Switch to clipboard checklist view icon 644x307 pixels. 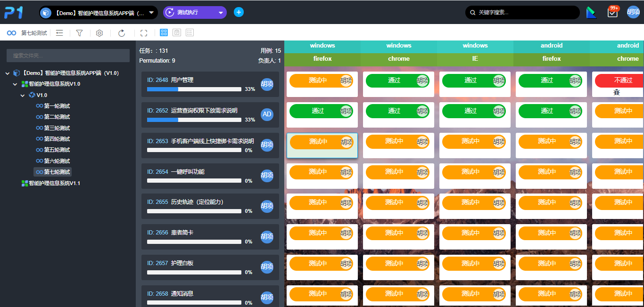177,32
